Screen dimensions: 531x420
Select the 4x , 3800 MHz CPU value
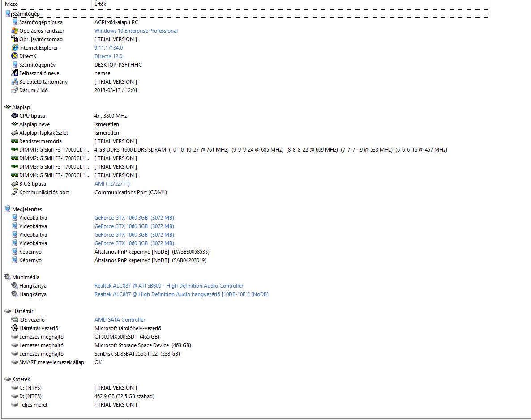tap(111, 116)
